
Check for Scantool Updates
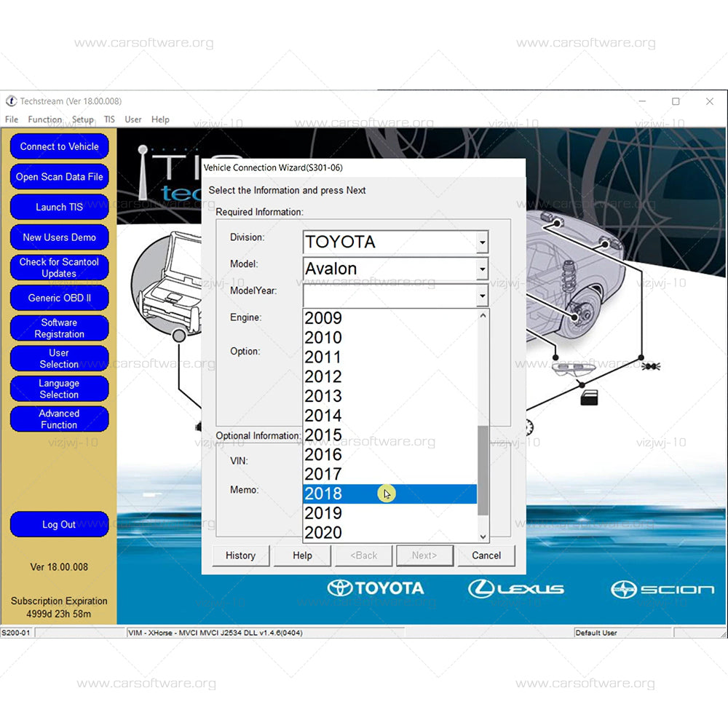59,267
